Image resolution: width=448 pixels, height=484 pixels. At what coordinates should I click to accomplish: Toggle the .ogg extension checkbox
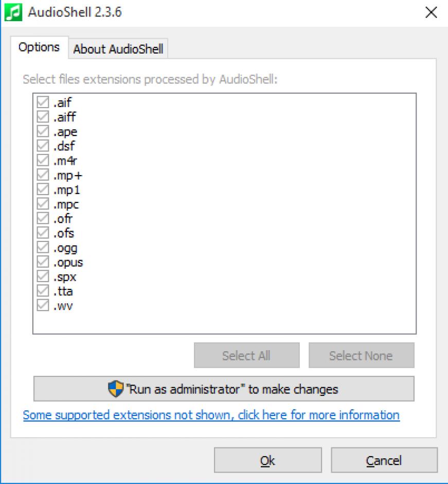click(x=43, y=248)
